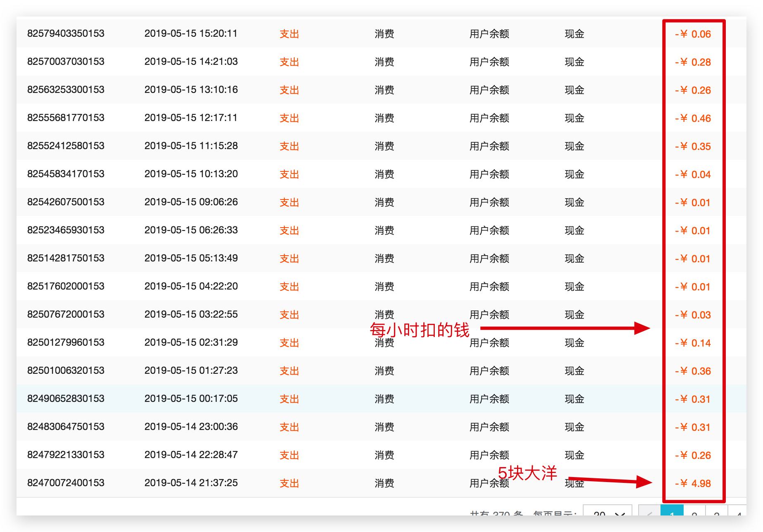Select transaction ID 82507672000153
Screen dimensions: 763x532
(x=66, y=314)
